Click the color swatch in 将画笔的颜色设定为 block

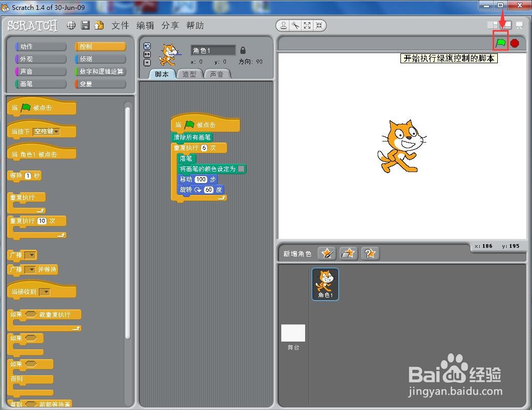[242, 169]
